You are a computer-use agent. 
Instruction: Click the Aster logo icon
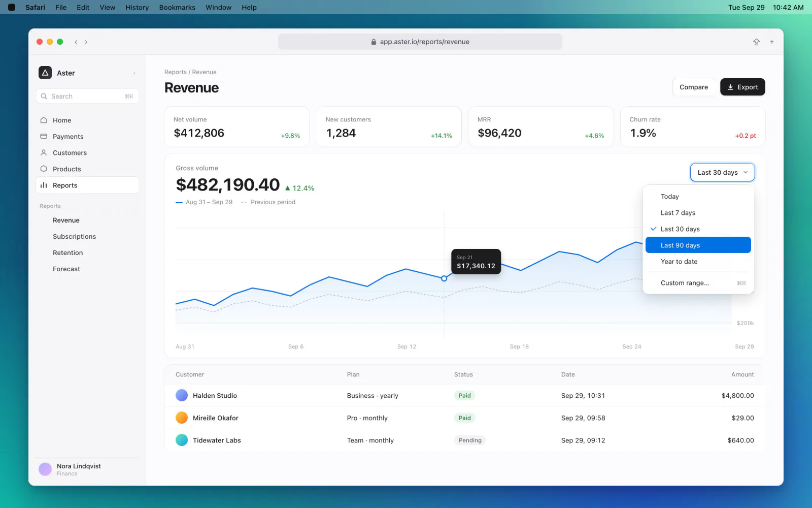coord(45,73)
